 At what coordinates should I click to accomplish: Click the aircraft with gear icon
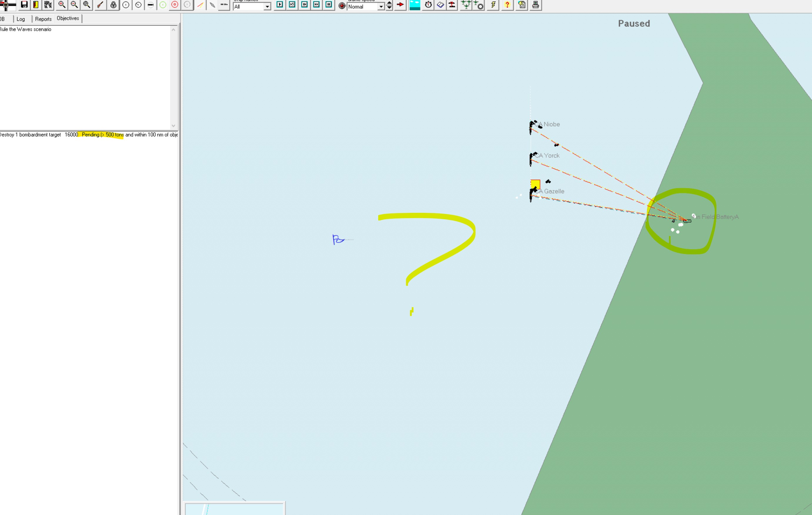pos(478,5)
